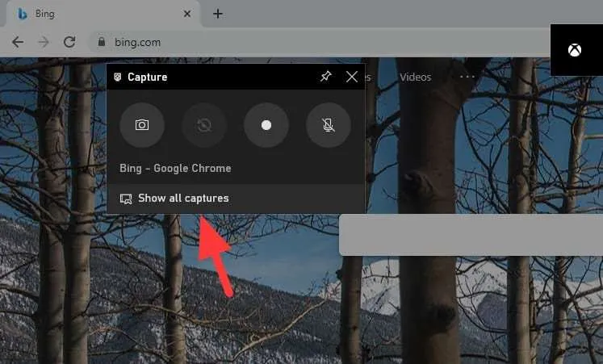This screenshot has height=364, width=603.
Task: Go back in Chrome browser
Action: click(x=18, y=42)
